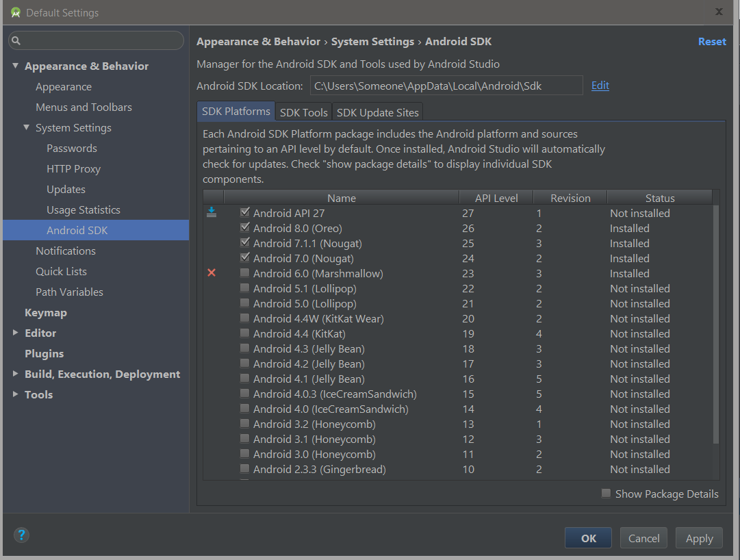Click the OK button

(588, 538)
